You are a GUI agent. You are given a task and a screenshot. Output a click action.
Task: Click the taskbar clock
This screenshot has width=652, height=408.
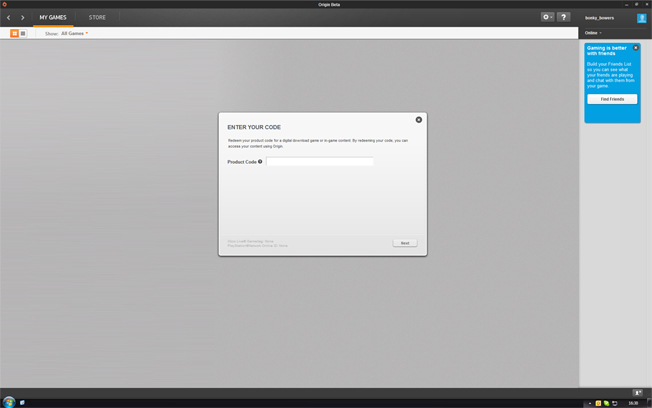coord(633,402)
